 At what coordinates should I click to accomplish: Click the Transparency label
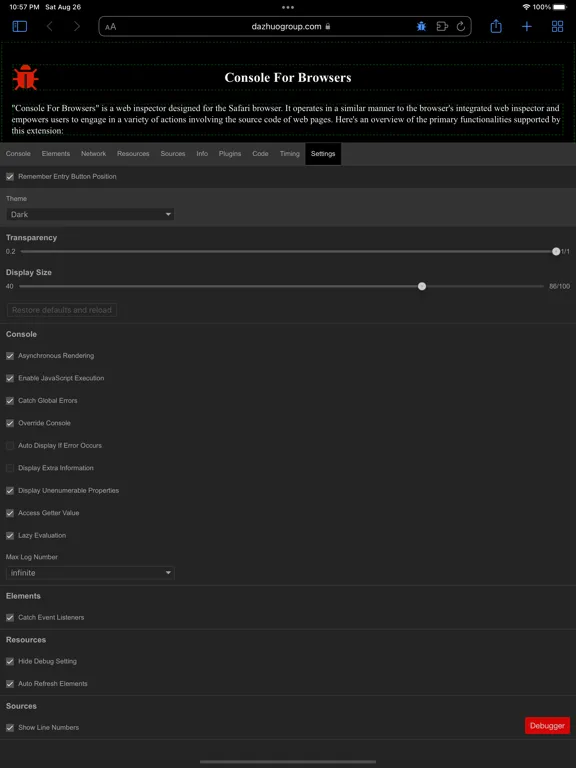[x=31, y=238]
